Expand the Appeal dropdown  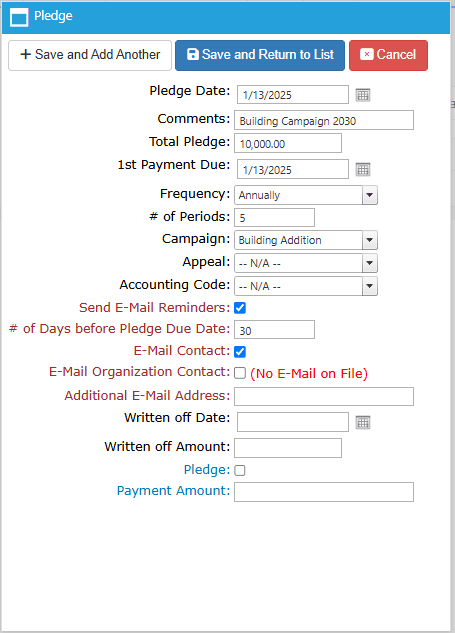[x=306, y=263]
